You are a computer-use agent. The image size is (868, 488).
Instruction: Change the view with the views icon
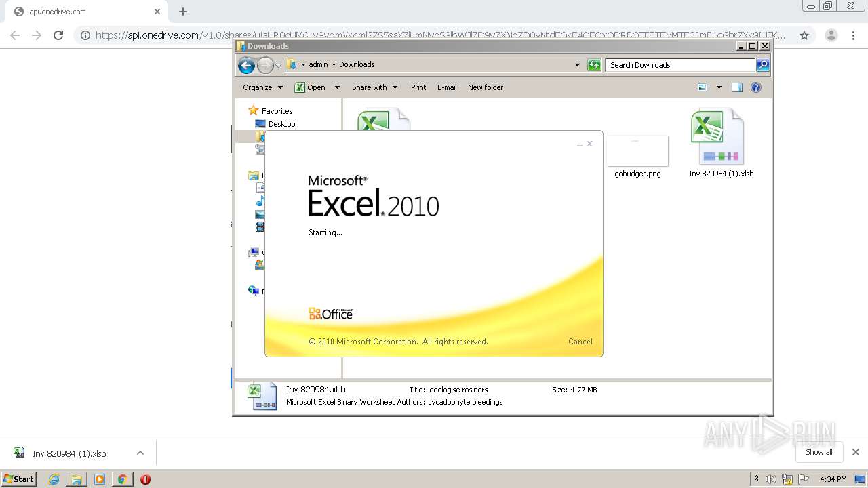703,87
